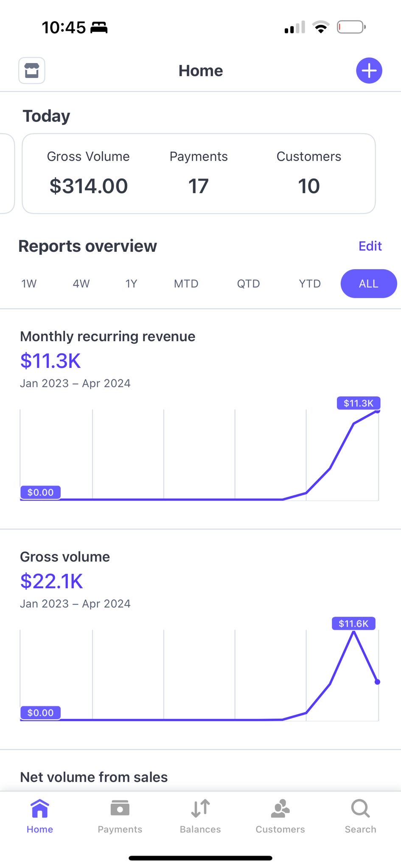Viewport: 401px width, 868px height.
Task: Open the Payments tab icon
Action: pyautogui.click(x=120, y=809)
